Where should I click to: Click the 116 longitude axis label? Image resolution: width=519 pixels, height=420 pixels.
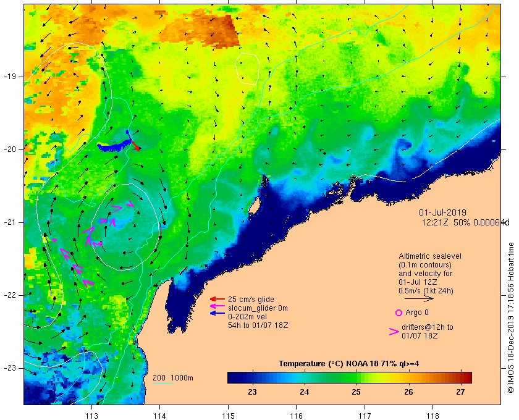pyautogui.click(x=296, y=416)
